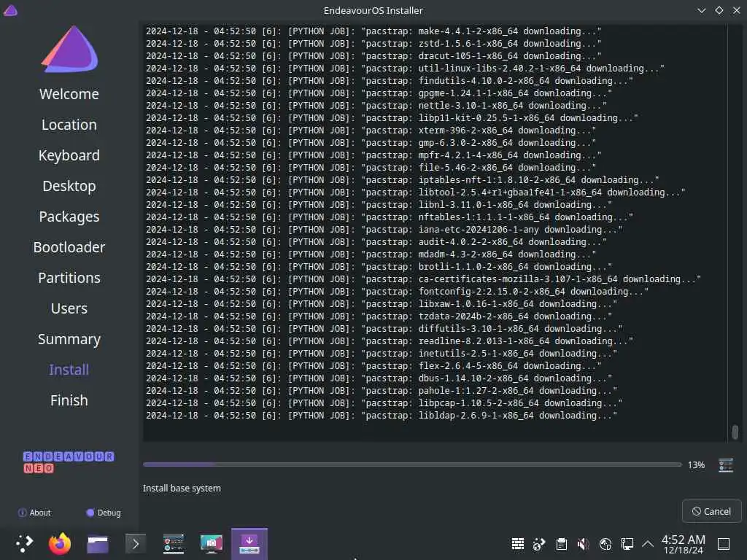
Task: Click log line for libtool-2.5.4
Action: click(415, 192)
